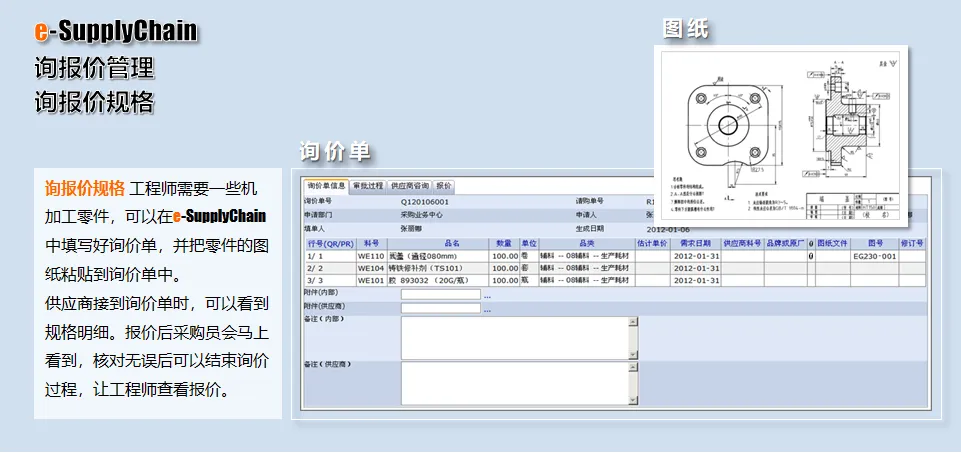
Task: Click the 填单人 value 张丽娜
Action: pos(411,228)
